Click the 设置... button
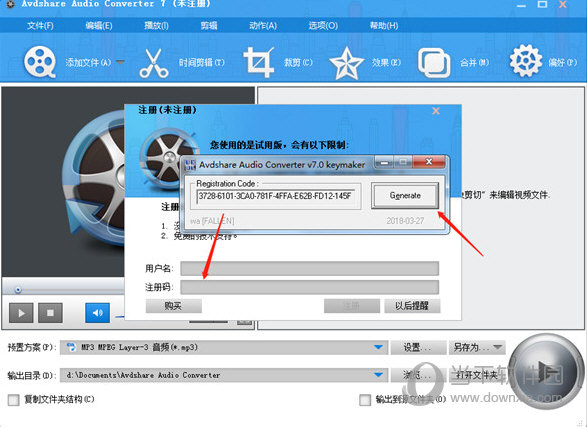Image resolution: width=587 pixels, height=427 pixels. click(x=418, y=348)
